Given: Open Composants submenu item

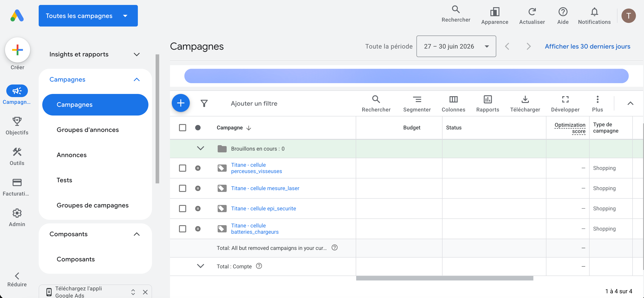Looking at the screenshot, I should point(76,259).
